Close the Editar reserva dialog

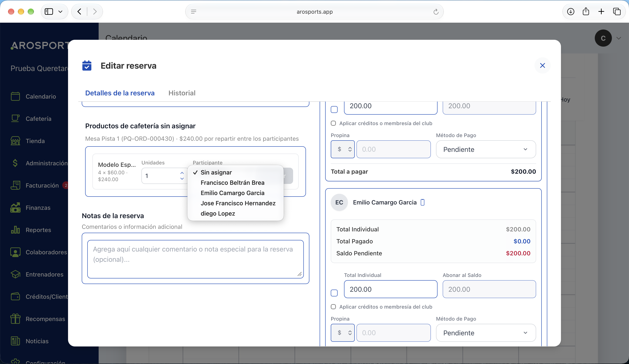click(x=542, y=65)
